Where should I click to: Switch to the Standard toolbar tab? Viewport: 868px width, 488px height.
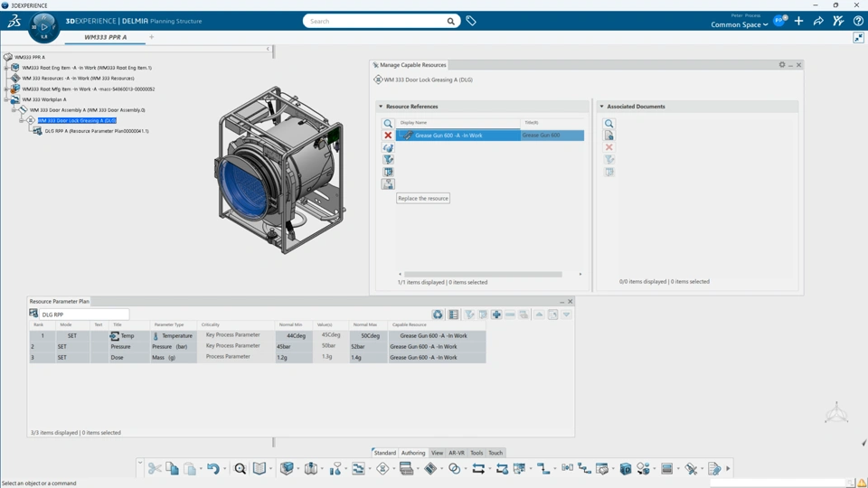[x=385, y=453]
